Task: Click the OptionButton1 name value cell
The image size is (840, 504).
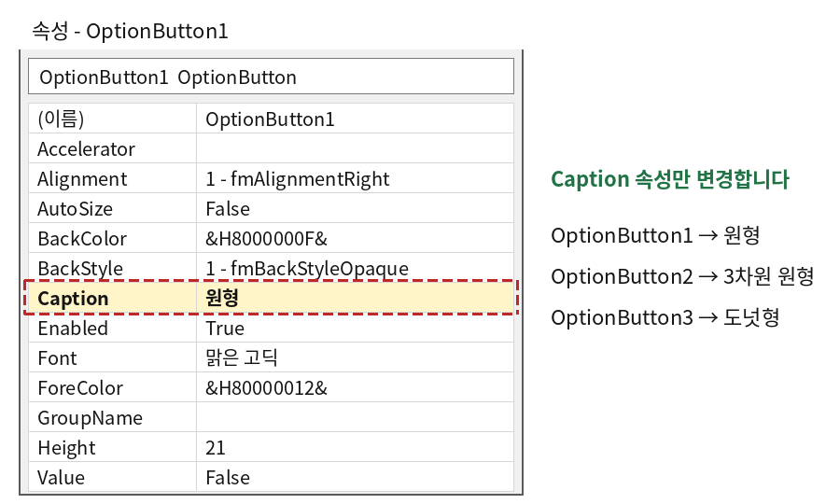Action: [x=355, y=119]
